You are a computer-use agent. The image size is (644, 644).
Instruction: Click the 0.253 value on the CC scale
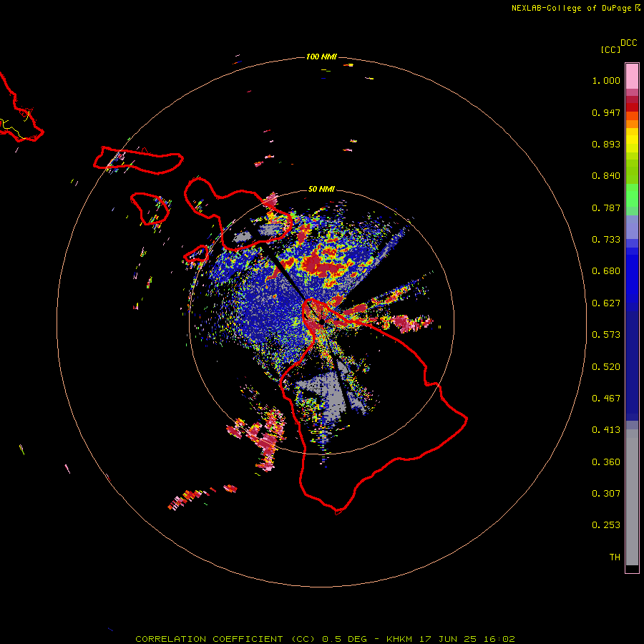click(606, 525)
